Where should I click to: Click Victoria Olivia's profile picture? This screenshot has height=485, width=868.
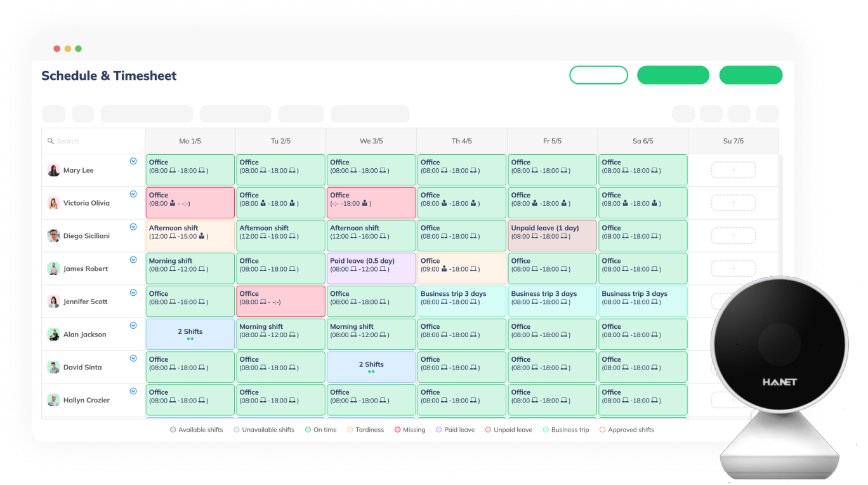click(x=54, y=203)
